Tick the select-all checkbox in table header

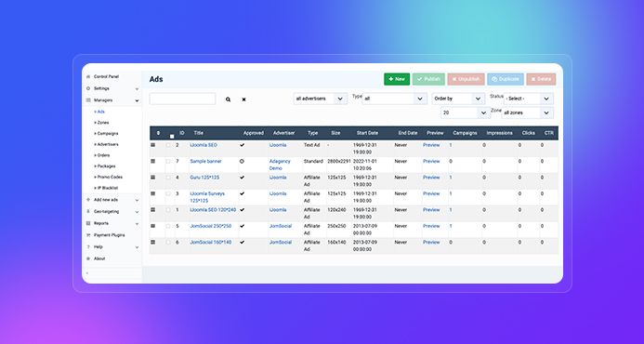click(172, 136)
